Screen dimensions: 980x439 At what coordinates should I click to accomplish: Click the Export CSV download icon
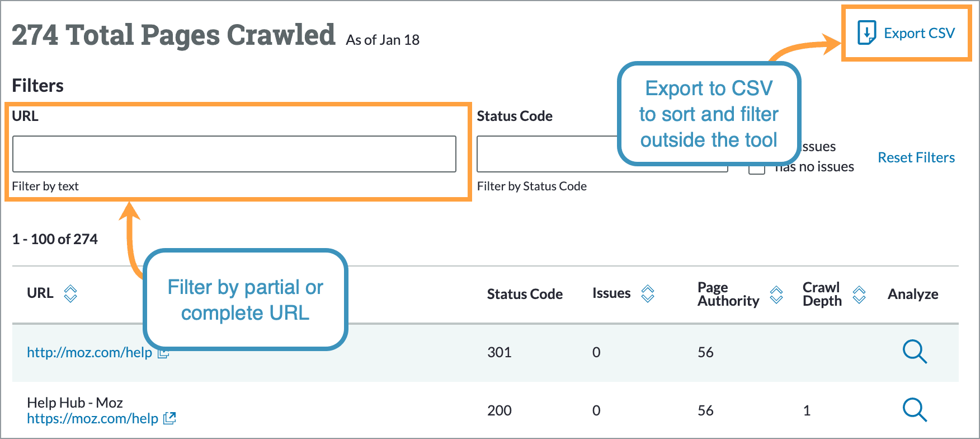(x=866, y=32)
